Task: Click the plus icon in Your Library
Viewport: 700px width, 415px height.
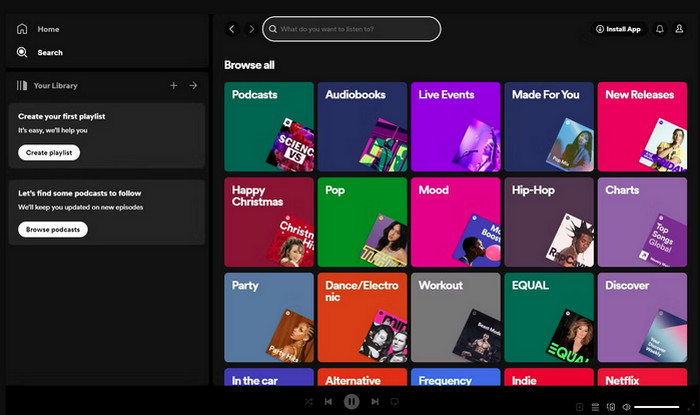Action: pos(173,86)
